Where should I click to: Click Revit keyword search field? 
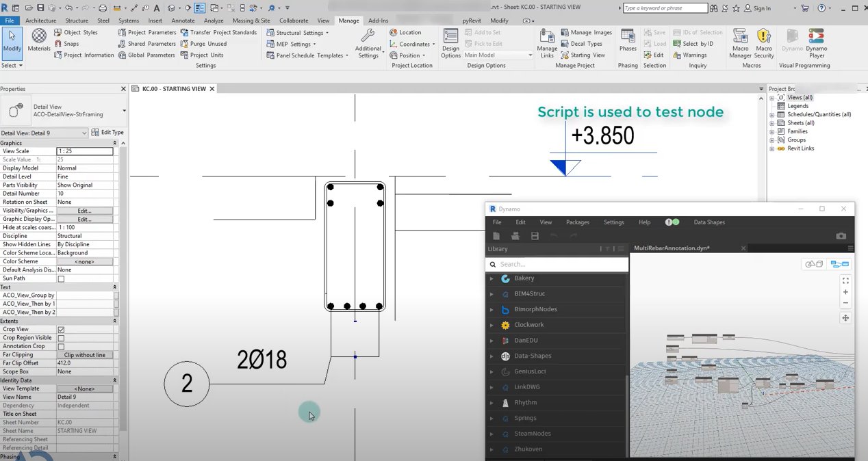[665, 8]
